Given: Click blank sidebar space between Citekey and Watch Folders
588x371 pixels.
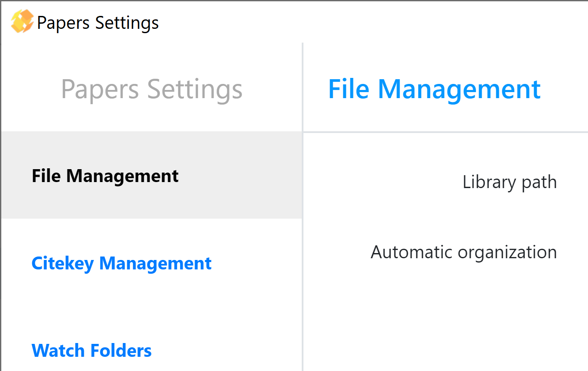Looking at the screenshot, I should (150, 306).
